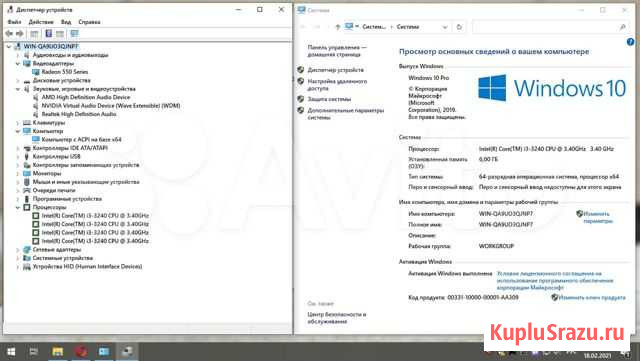Open the Вид menu
Screen dimensions: 640x361
tap(66, 22)
